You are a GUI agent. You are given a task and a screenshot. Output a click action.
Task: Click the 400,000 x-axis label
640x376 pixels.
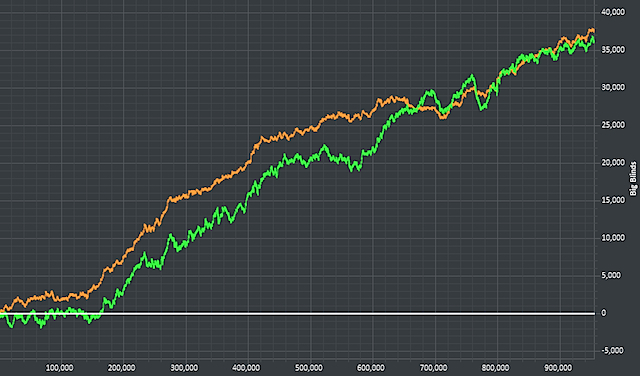pyautogui.click(x=246, y=367)
